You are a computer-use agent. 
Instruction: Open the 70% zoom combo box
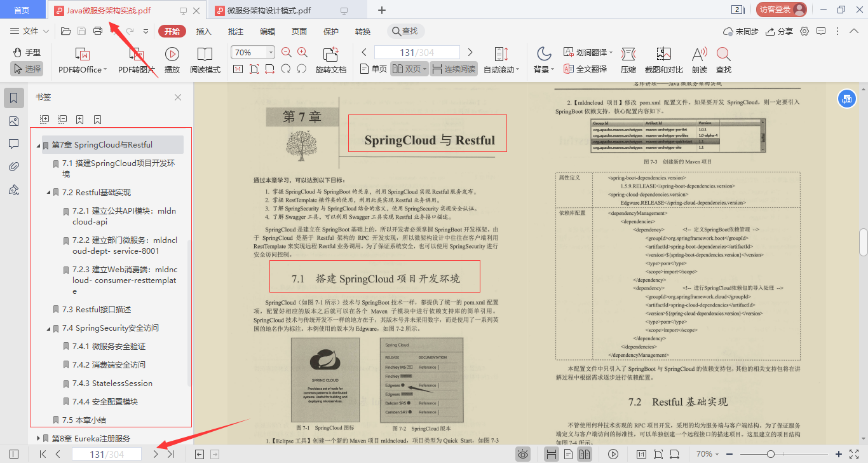253,52
